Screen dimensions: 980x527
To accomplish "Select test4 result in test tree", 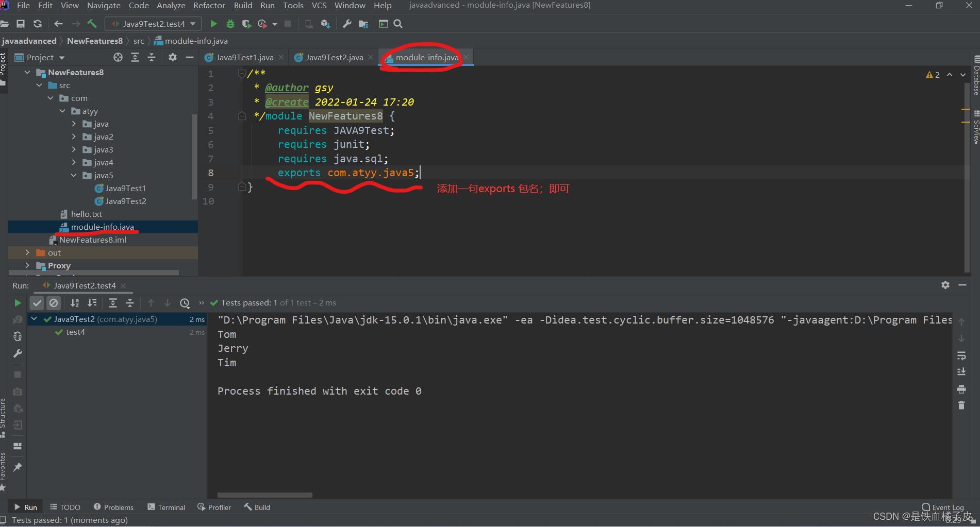I will [x=75, y=332].
